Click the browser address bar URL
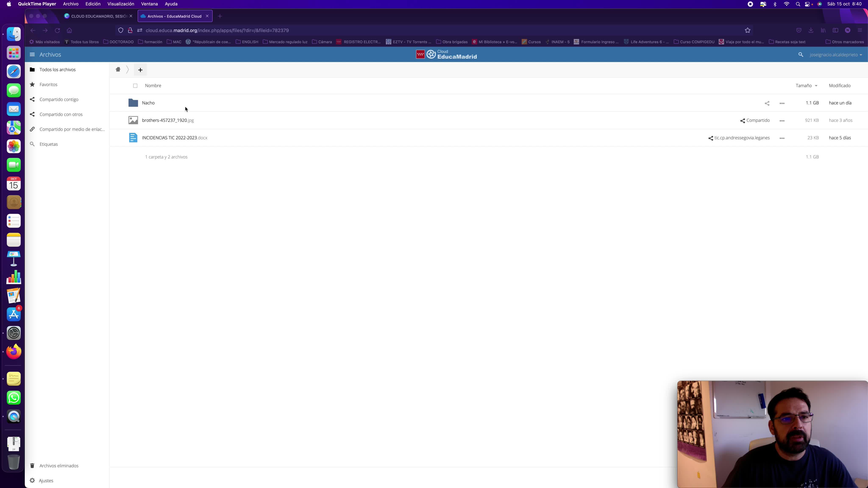Image resolution: width=868 pixels, height=488 pixels. [217, 30]
